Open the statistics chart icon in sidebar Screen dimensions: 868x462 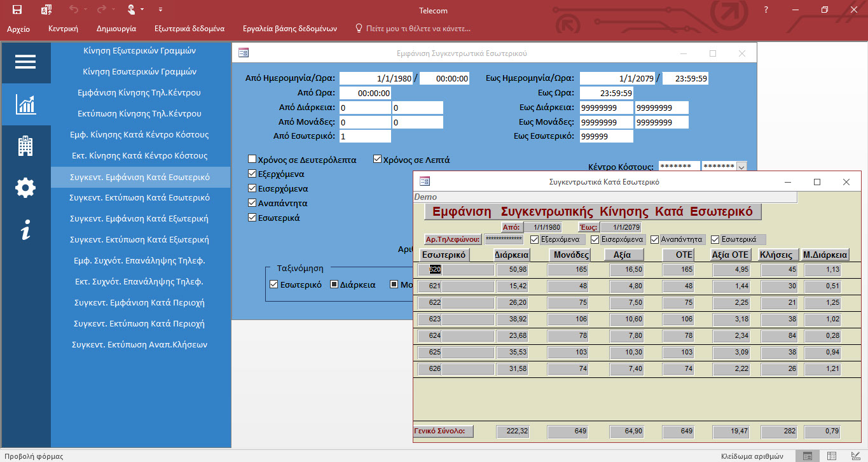pos(25,104)
